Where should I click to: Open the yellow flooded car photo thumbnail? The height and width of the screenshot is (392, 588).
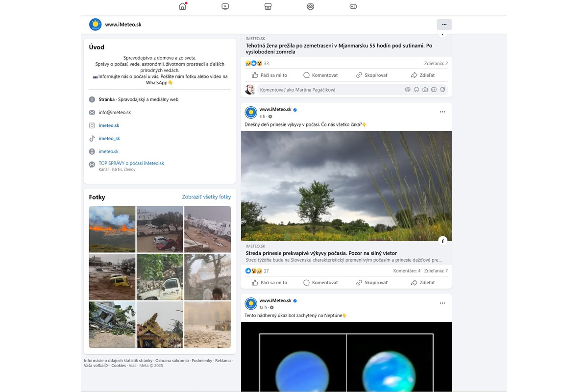coord(112,277)
